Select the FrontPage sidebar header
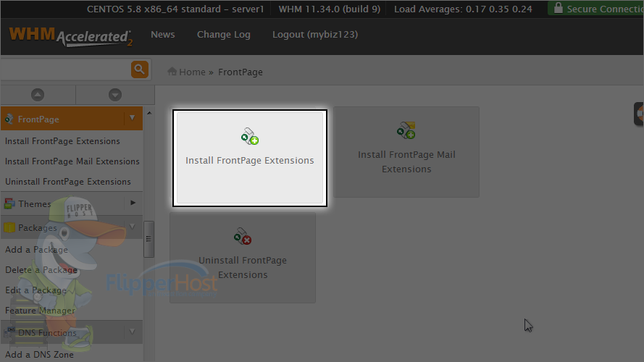Viewport: 644px width, 362px height. [x=72, y=119]
